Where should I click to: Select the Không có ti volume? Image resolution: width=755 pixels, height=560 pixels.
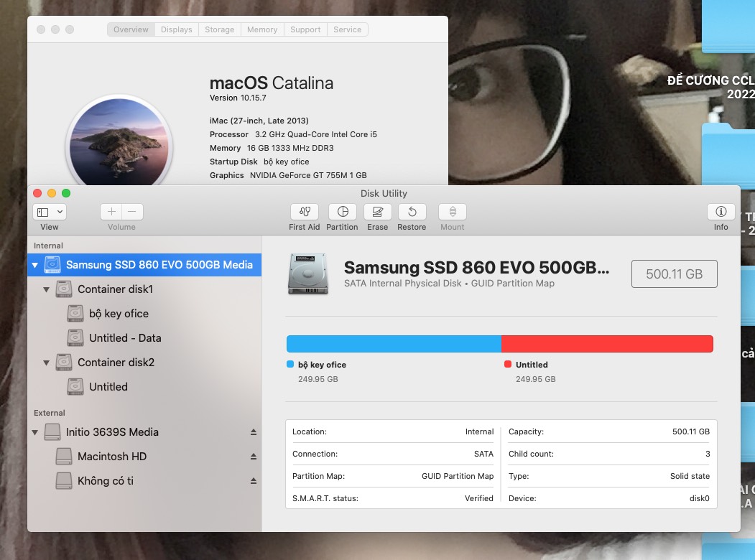[x=144, y=481]
